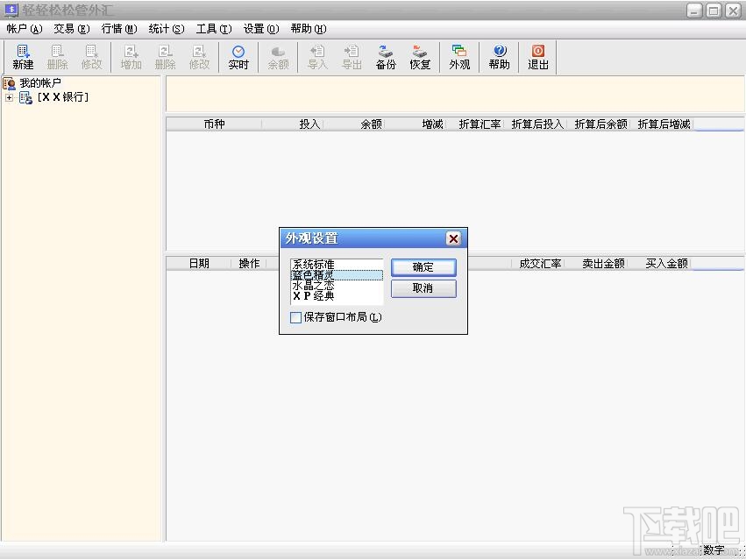The image size is (746, 560).
Task: Click the 导出 export icon
Action: (351, 57)
